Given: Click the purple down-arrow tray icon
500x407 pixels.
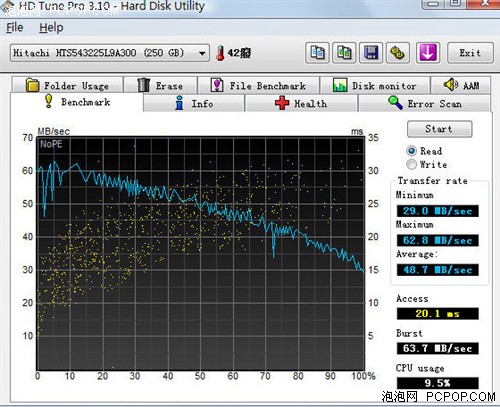Looking at the screenshot, I should click(x=428, y=53).
